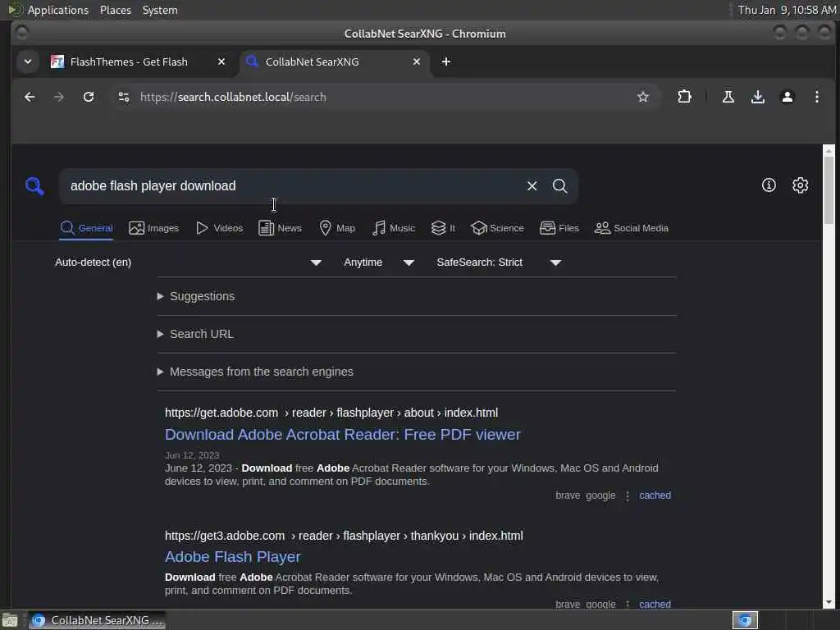Open cached link for Adobe Flash Player result
This screenshot has height=630, width=840.
(x=655, y=605)
